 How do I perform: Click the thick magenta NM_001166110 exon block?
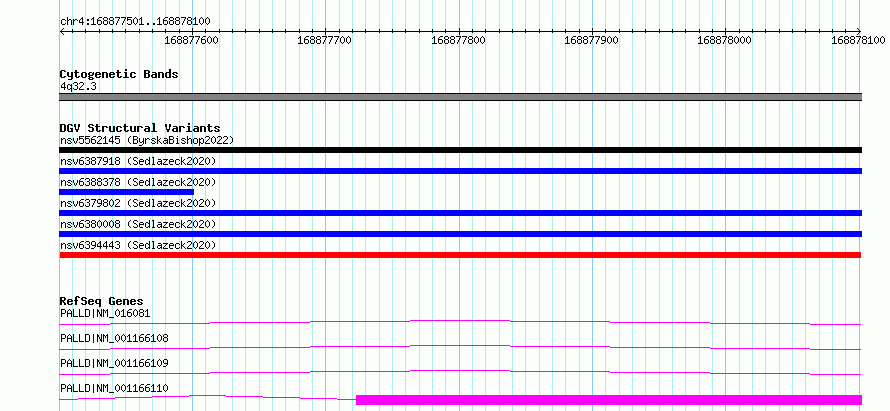tap(609, 400)
